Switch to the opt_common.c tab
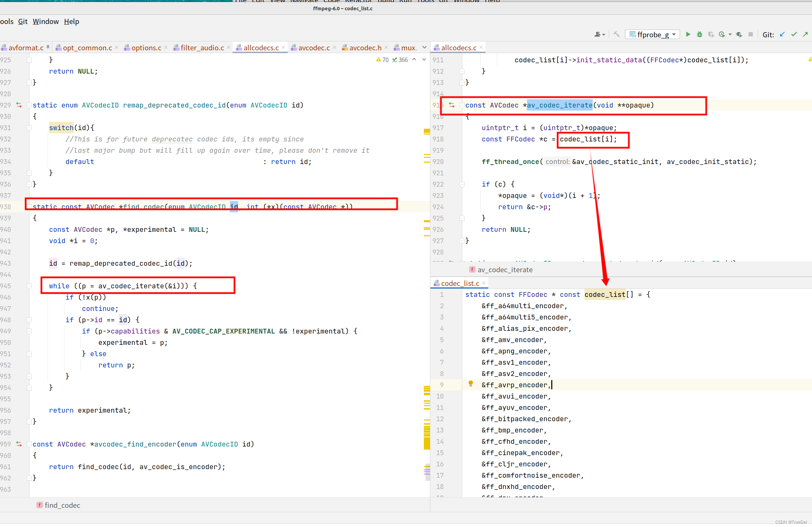Image resolution: width=812 pixels, height=527 pixels. (87, 48)
